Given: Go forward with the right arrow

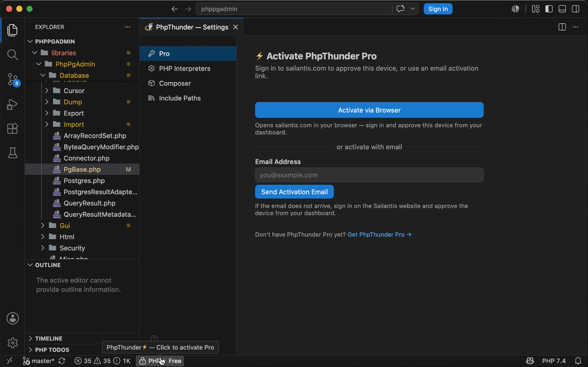Looking at the screenshot, I should pos(188,9).
